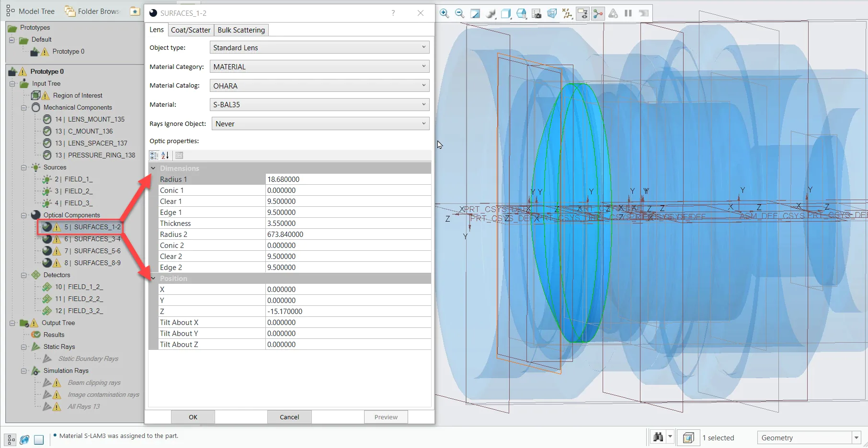The width and height of the screenshot is (868, 448).
Task: Select the Lens tab
Action: [x=157, y=30]
